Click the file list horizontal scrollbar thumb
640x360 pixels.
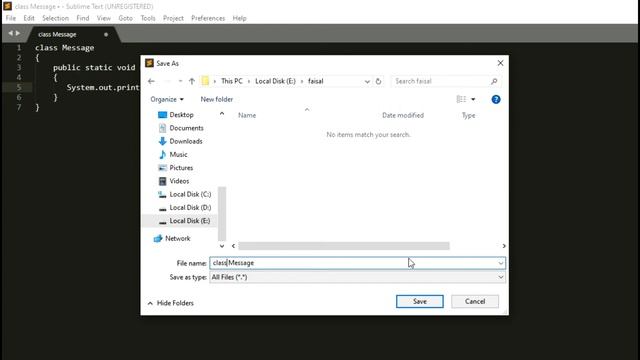(344, 246)
